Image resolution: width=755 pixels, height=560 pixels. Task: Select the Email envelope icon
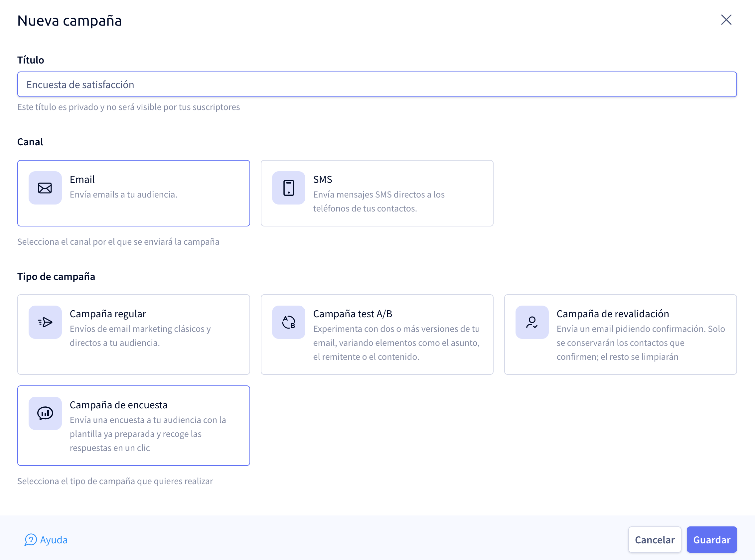pyautogui.click(x=45, y=188)
